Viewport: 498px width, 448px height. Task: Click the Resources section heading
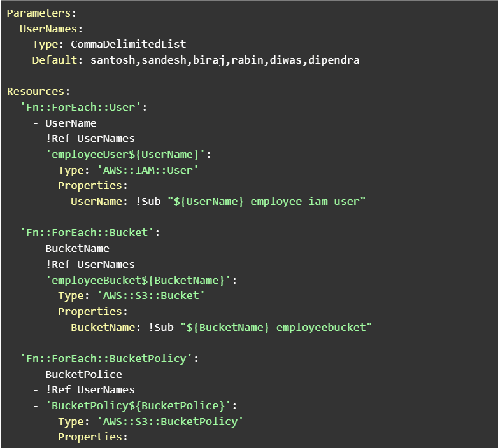pyautogui.click(x=35, y=92)
